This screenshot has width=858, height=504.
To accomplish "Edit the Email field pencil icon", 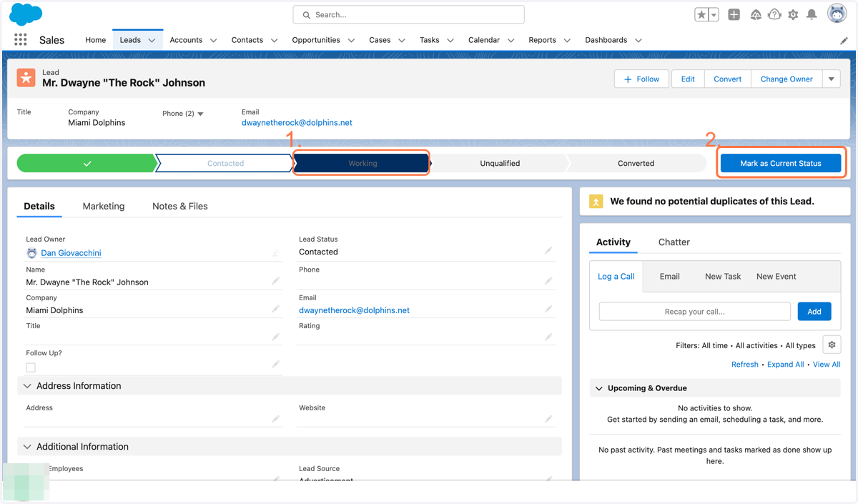I will [x=548, y=309].
